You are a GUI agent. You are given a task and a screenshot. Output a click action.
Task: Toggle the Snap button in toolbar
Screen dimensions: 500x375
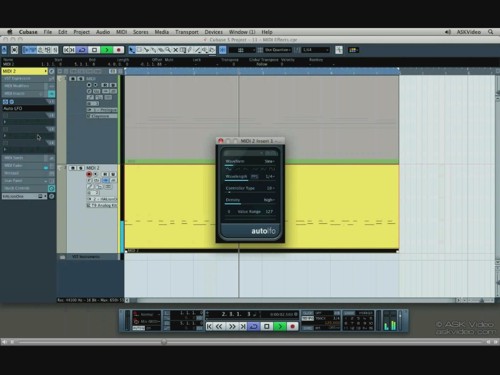point(223,50)
